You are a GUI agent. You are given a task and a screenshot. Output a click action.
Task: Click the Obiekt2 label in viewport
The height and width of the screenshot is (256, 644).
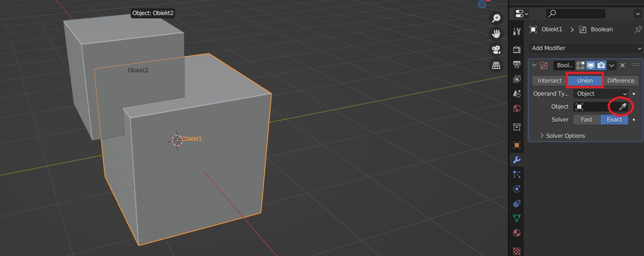pos(138,70)
